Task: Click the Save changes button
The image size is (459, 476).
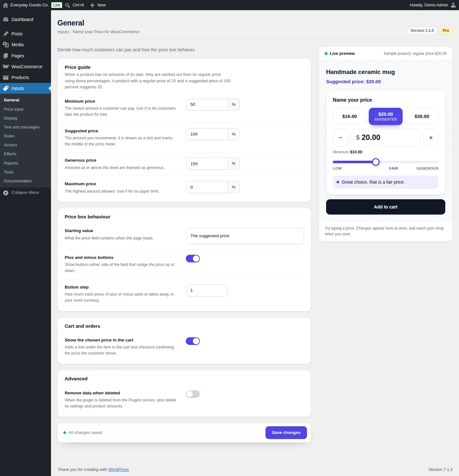Action: [286, 433]
